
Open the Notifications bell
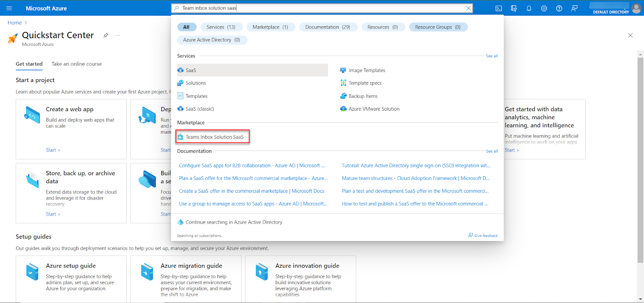[529, 8]
